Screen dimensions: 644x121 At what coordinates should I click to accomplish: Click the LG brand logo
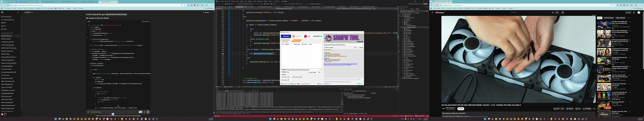pyautogui.click(x=307, y=36)
